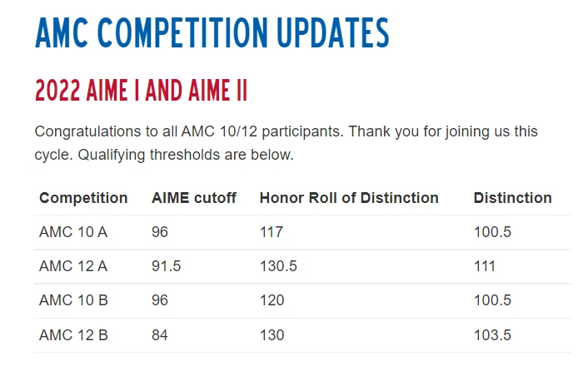Image resolution: width=588 pixels, height=376 pixels.
Task: Click the 103.5 Distinction value
Action: click(x=492, y=335)
